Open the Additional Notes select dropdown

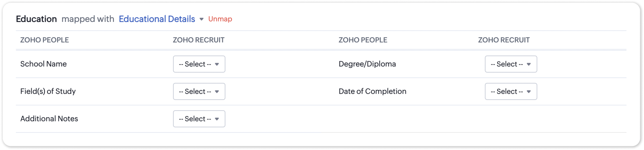point(199,119)
